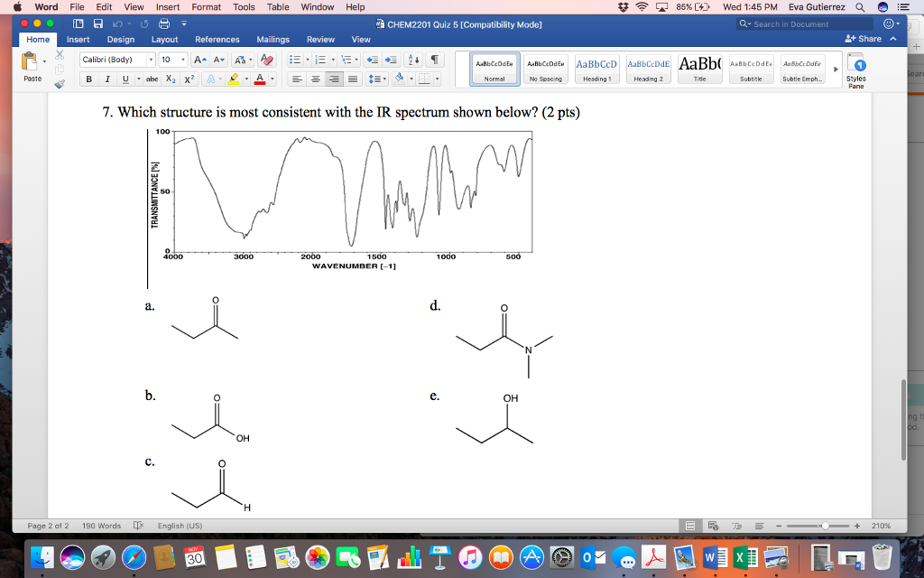Open the Styles Pane
The width and height of the screenshot is (924, 578).
tap(856, 71)
